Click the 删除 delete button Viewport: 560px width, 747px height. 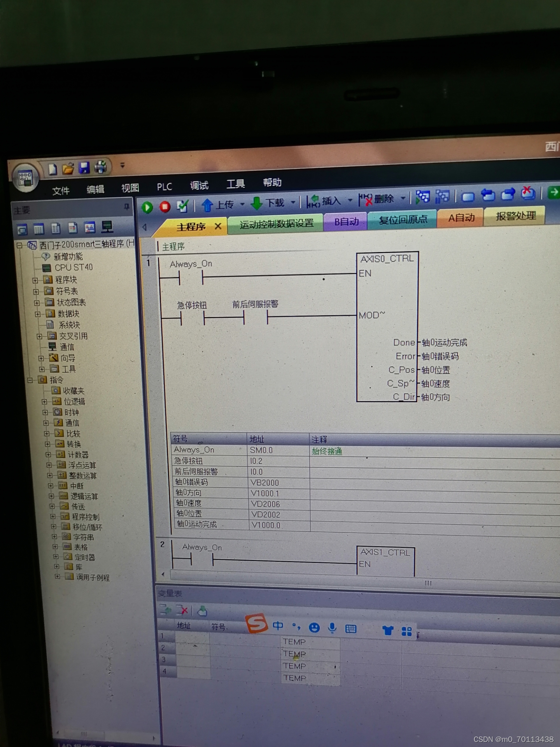pos(376,199)
